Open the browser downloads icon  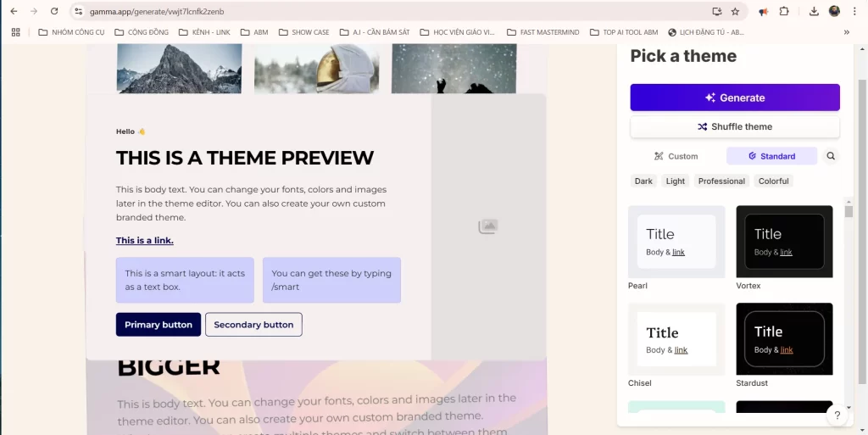pos(814,12)
